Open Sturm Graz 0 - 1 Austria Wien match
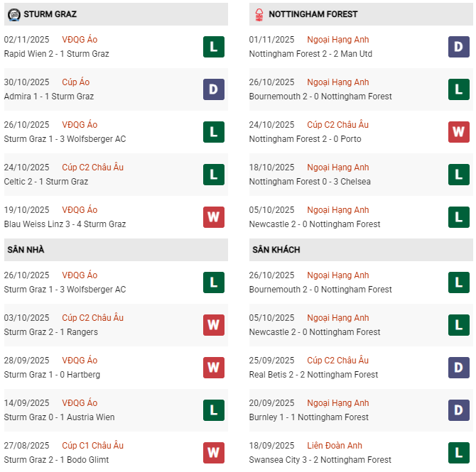Image resolution: width=476 pixels, height=472 pixels. point(59,417)
